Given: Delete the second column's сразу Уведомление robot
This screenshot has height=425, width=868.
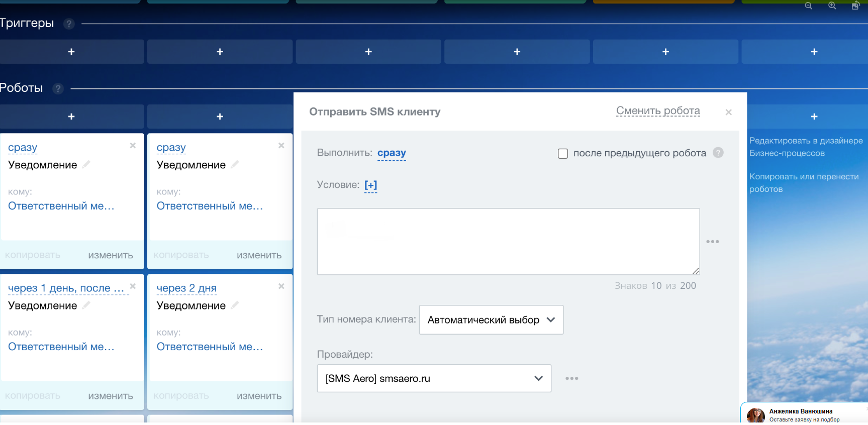Looking at the screenshot, I should (281, 145).
